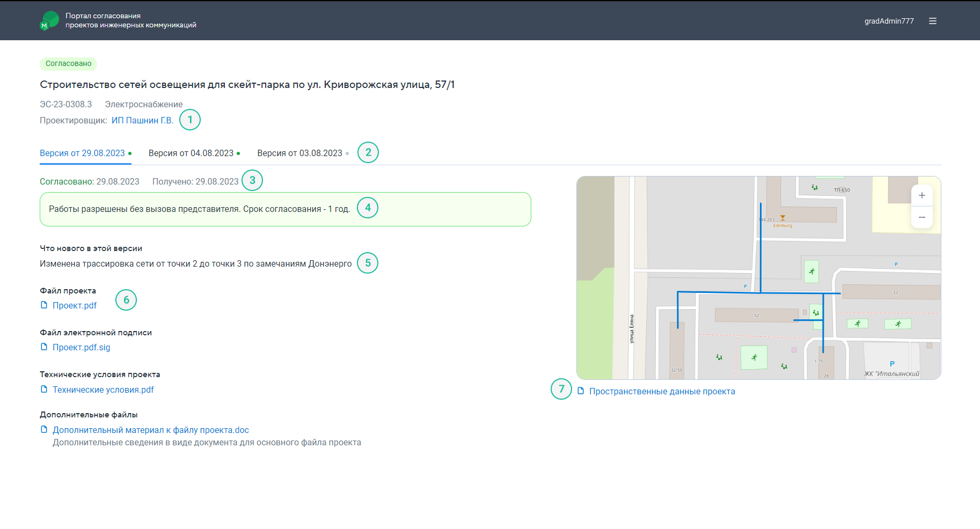Click the file icon next to Проект.pdf.sig
Viewport: 980px width, 529px height.
[44, 347]
